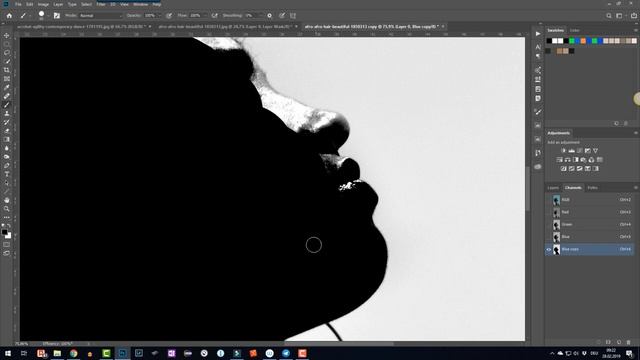The width and height of the screenshot is (640, 360).
Task: Open the tool preset picker arrow
Action: [x=30, y=16]
